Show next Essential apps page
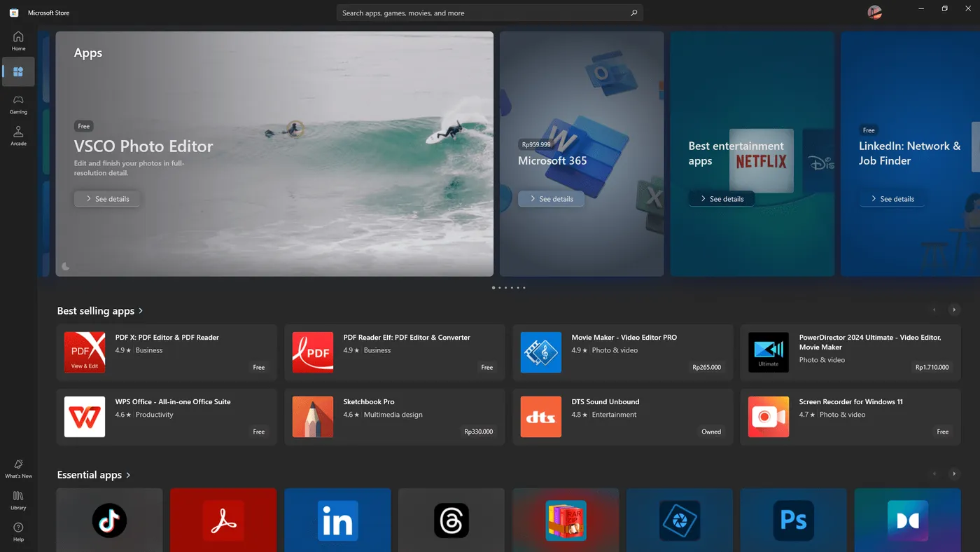 coord(953,474)
